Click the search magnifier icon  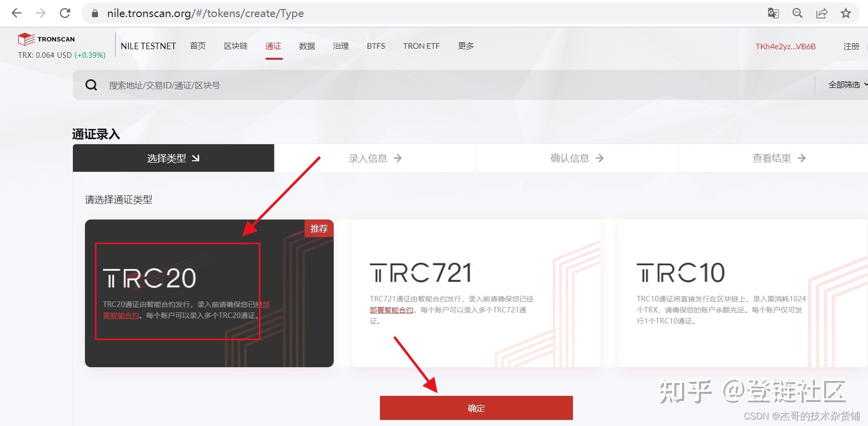pyautogui.click(x=91, y=85)
